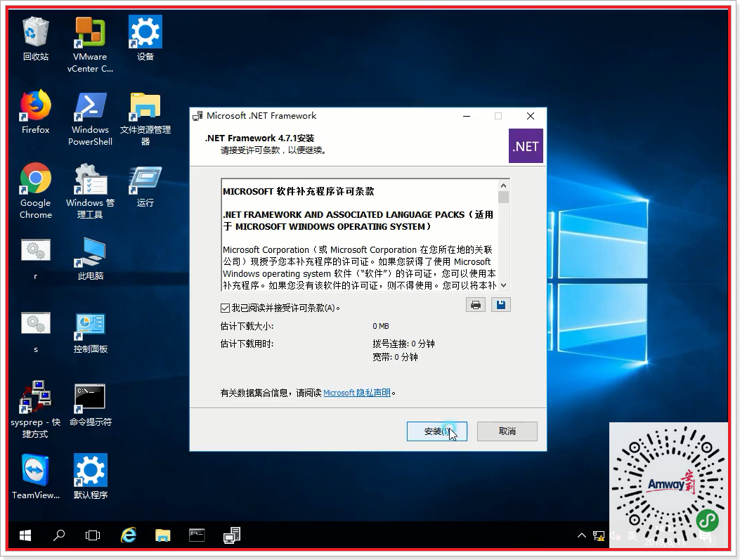This screenshot has width=740, height=560.
Task: Select the 文件资源管理器 desktop shortcut
Action: tap(145, 118)
